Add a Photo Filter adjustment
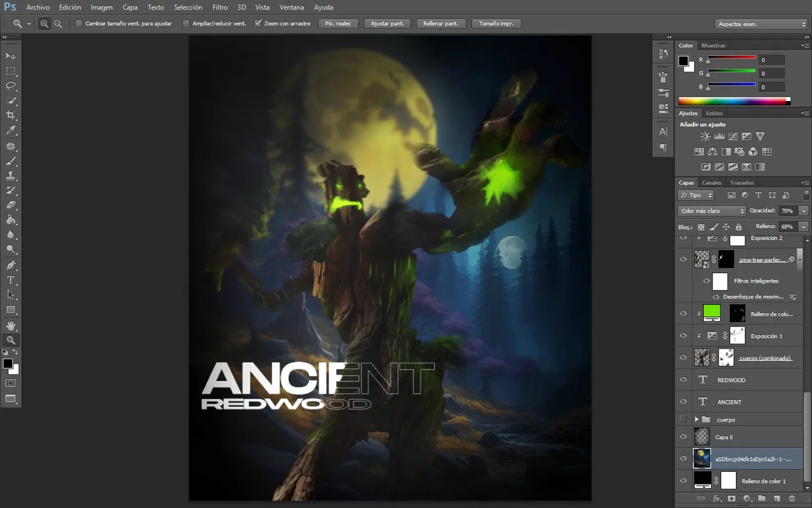This screenshot has width=812, height=508. [739, 152]
